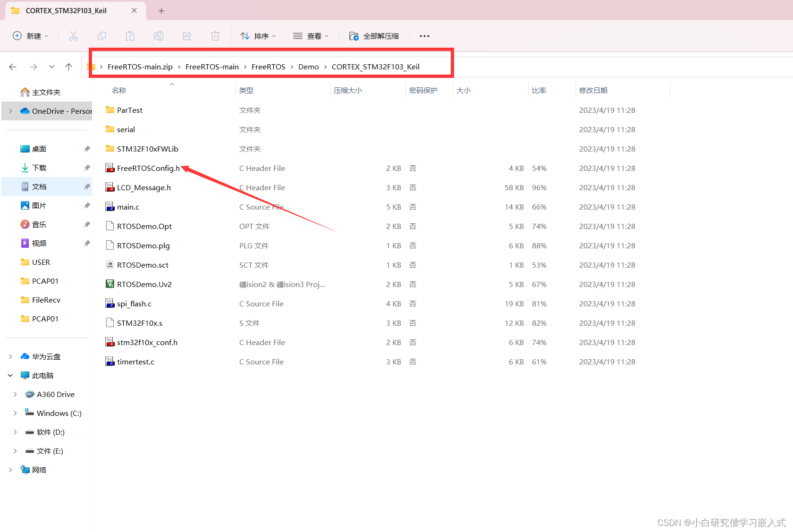Collapse 此电脑 This PC node
Image resolution: width=793 pixels, height=532 pixels.
point(10,375)
